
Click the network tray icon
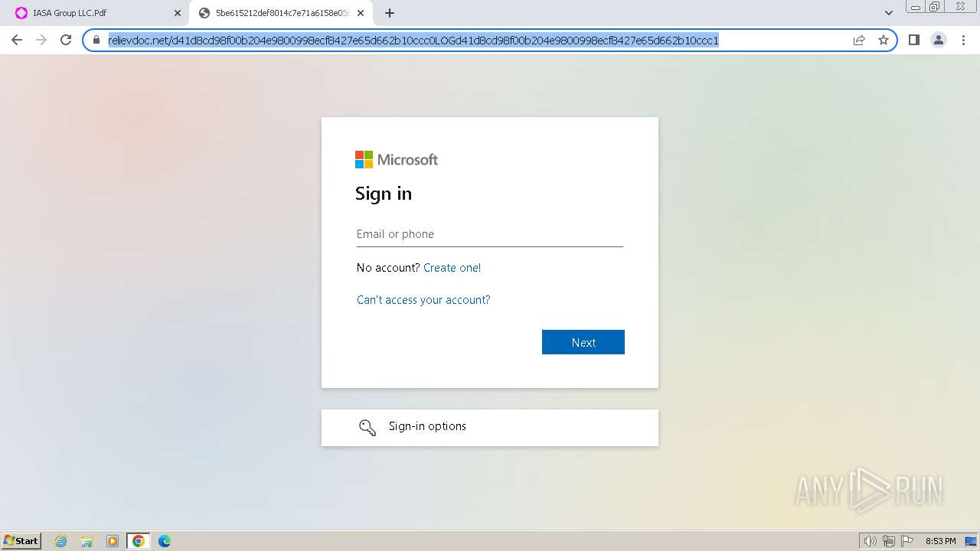pyautogui.click(x=889, y=541)
